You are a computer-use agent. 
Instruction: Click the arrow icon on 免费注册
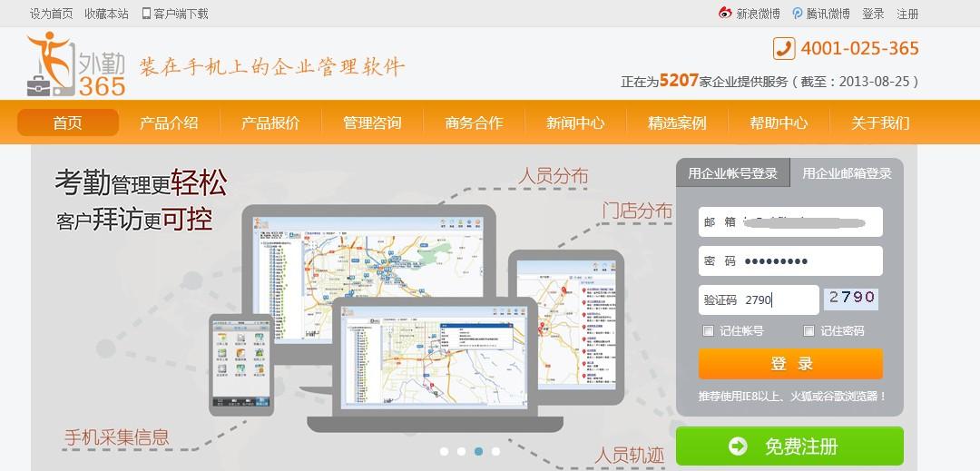click(738, 446)
